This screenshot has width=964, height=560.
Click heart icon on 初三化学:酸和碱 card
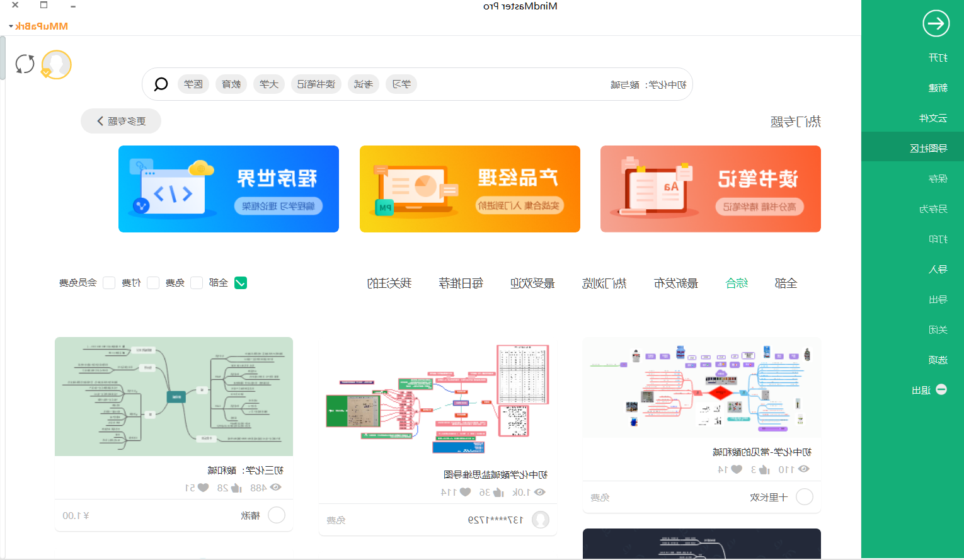pos(203,488)
